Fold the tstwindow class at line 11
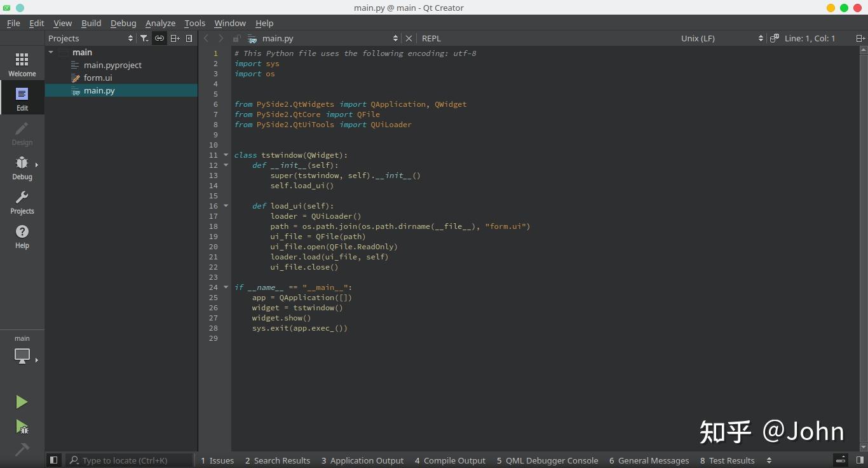This screenshot has width=868, height=468. 226,155
